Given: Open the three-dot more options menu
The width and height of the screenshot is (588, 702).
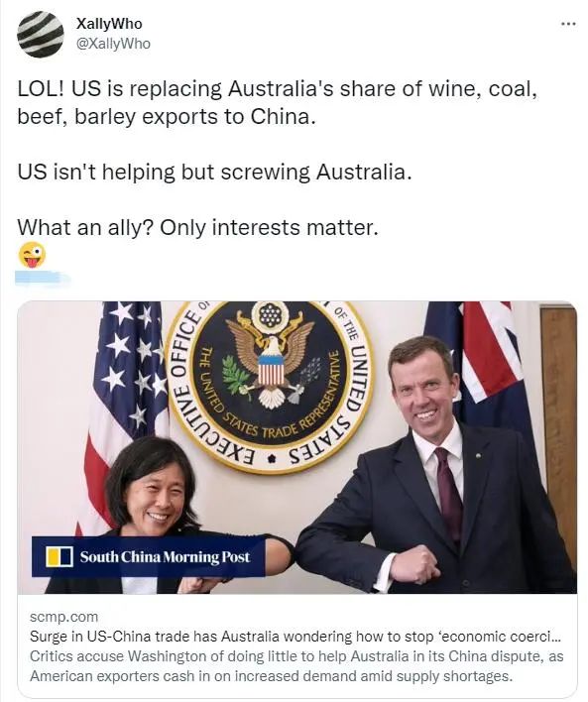Looking at the screenshot, I should click(569, 24).
